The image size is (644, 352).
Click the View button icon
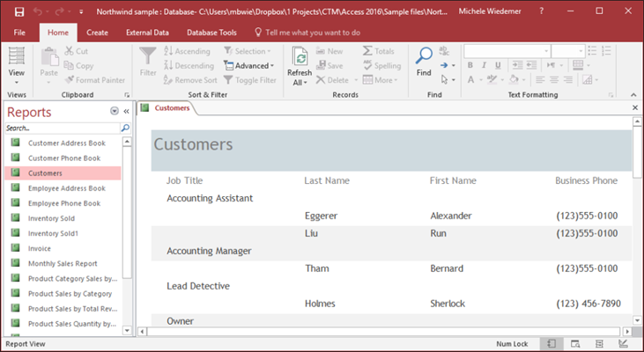pos(17,55)
